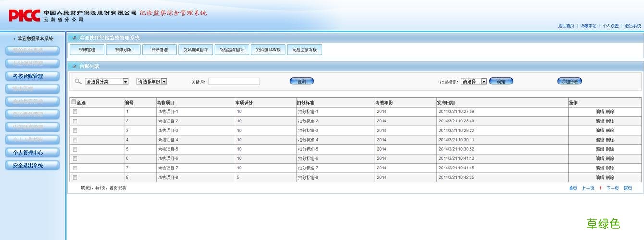Select the checkbox for row 5
644x240 pixels.
tap(75, 149)
